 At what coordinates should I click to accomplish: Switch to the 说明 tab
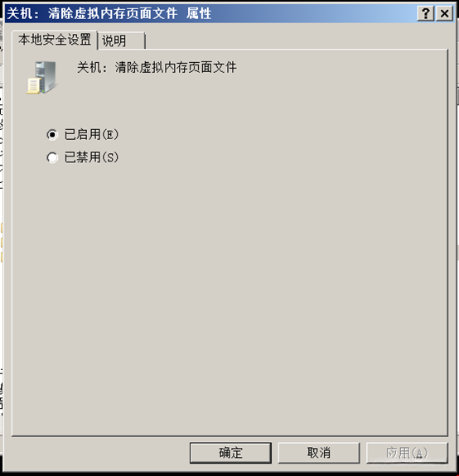coord(121,41)
